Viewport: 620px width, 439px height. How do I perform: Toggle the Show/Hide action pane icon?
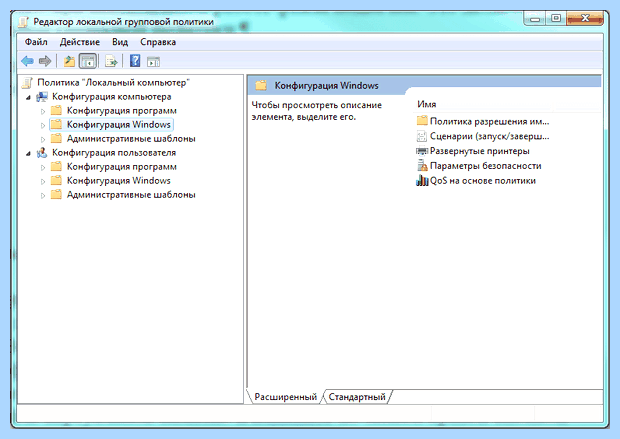[x=153, y=62]
